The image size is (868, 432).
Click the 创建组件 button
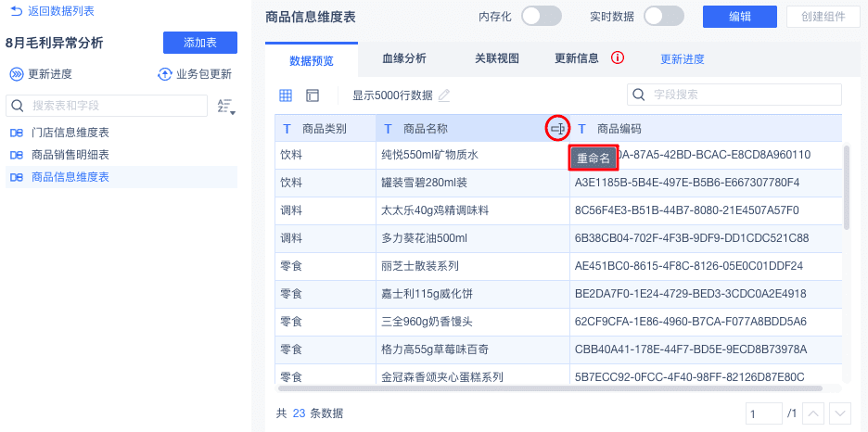click(x=823, y=17)
